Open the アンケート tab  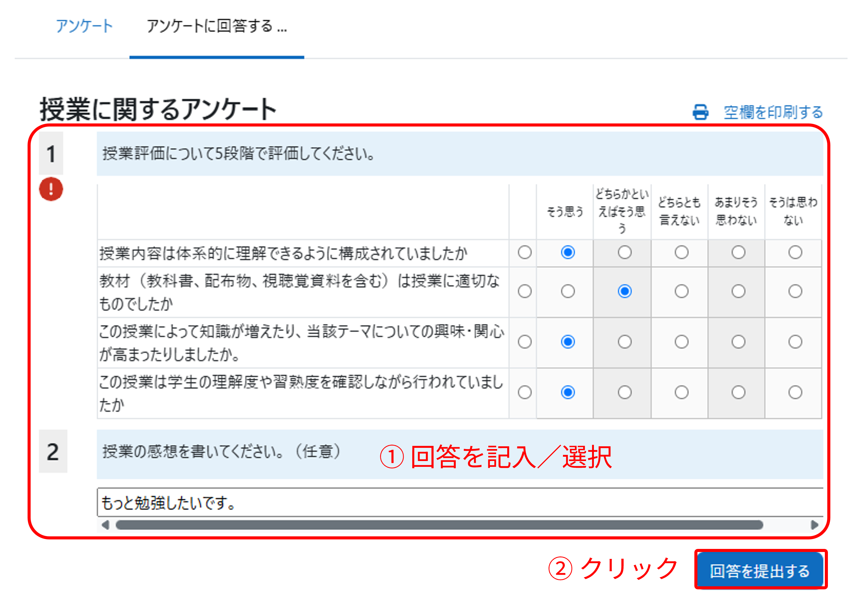[84, 26]
